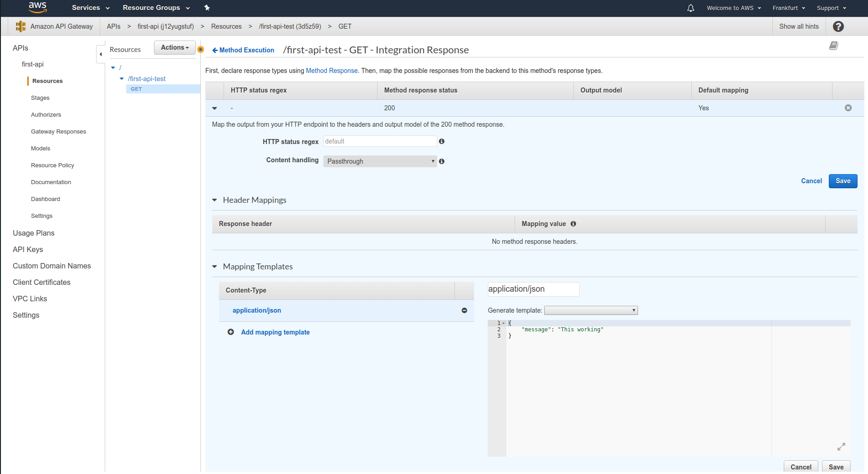Open Documentation in the sidebar

point(51,182)
